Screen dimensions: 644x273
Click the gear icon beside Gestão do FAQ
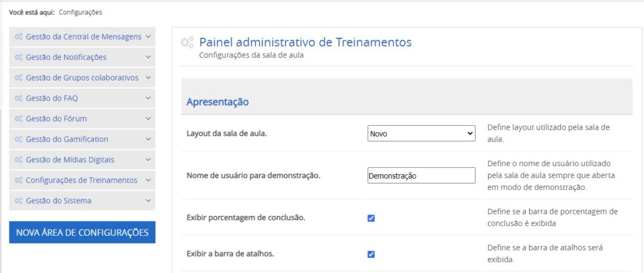coord(19,98)
